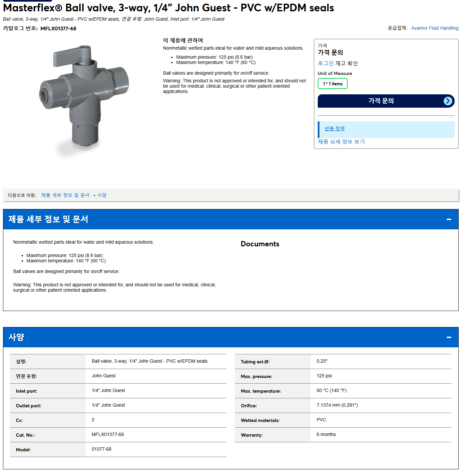Screen dimensions: 461x476
Task: Select the 1 * 1 items unit option
Action: point(333,84)
